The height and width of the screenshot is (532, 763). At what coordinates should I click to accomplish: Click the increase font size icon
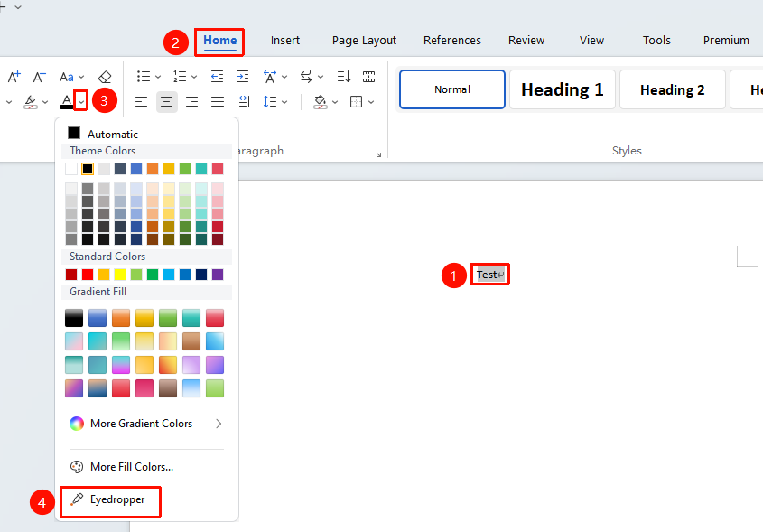[14, 77]
